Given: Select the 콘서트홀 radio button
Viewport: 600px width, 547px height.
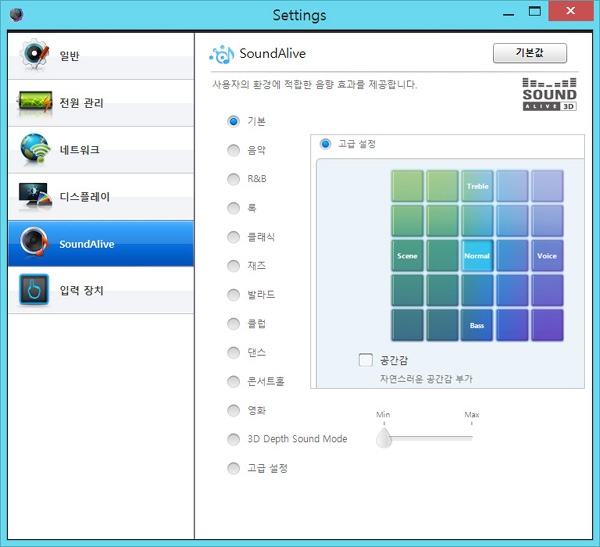Looking at the screenshot, I should [x=233, y=382].
